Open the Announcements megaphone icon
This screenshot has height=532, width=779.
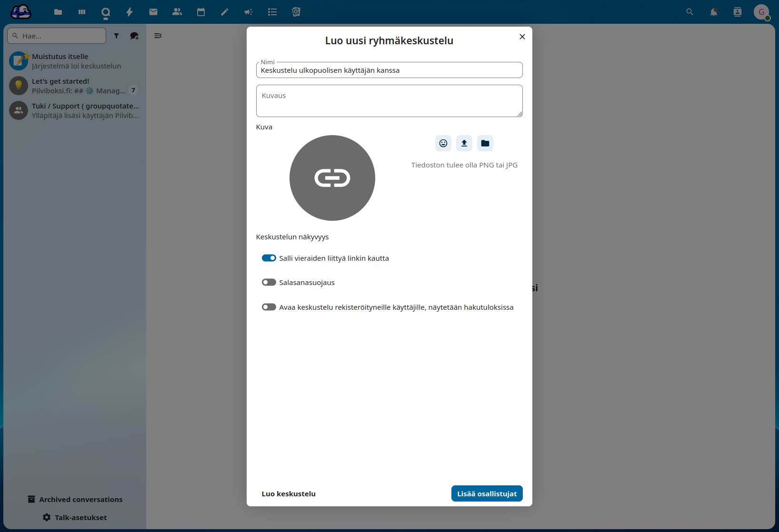click(249, 12)
